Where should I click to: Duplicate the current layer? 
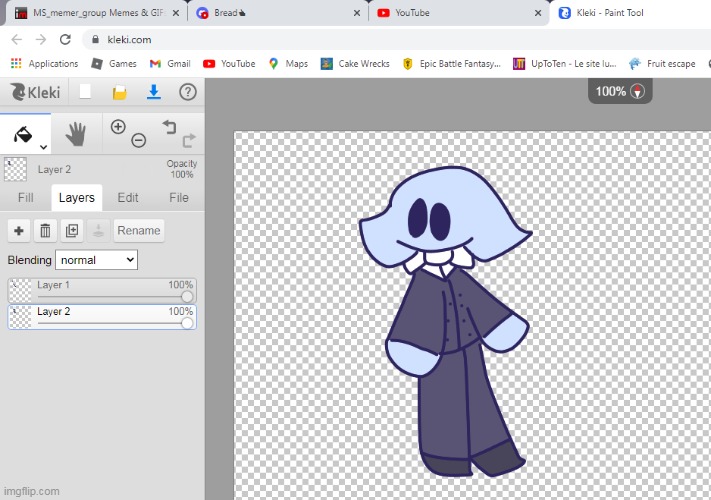[72, 231]
